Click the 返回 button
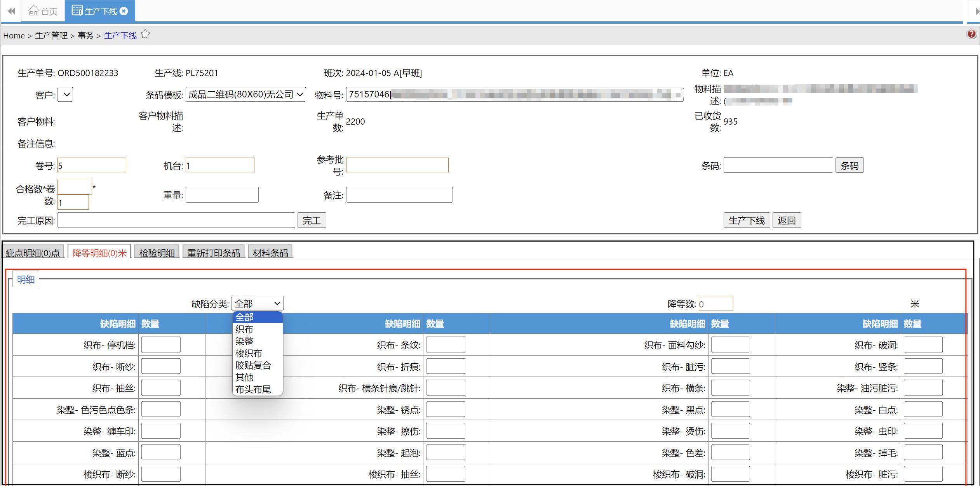 787,220
